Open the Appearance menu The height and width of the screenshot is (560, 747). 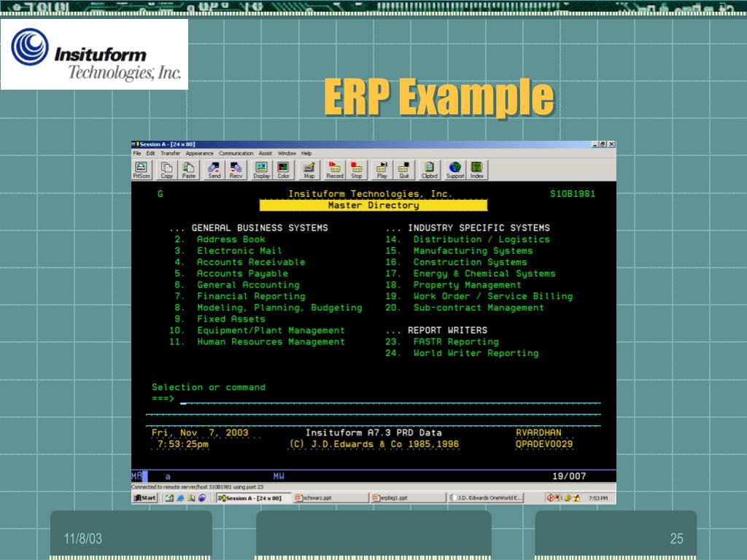(x=200, y=153)
